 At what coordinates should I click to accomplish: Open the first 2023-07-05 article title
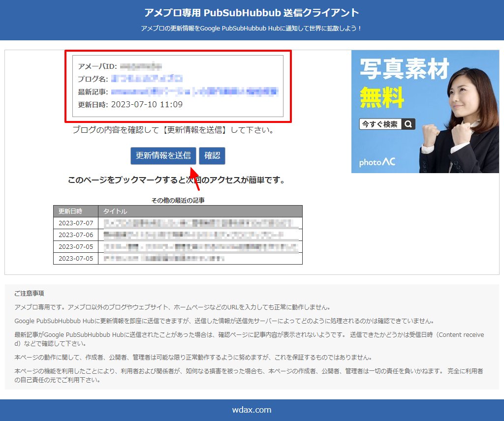coord(200,246)
